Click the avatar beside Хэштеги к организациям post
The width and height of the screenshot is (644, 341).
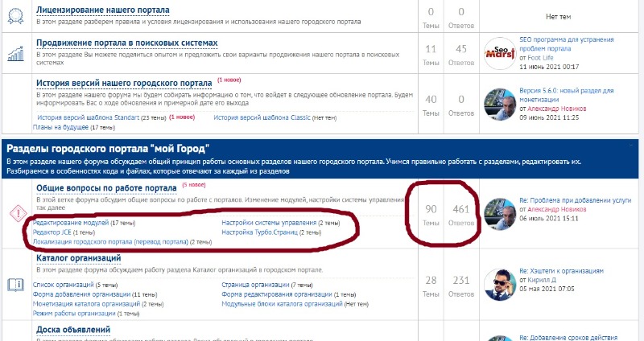[x=499, y=283]
